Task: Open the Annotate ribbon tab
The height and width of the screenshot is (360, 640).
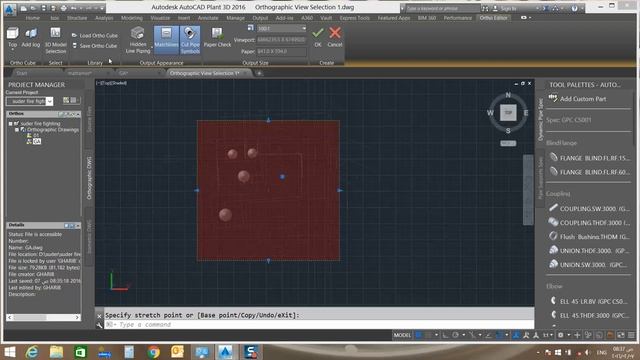Action: (208, 18)
